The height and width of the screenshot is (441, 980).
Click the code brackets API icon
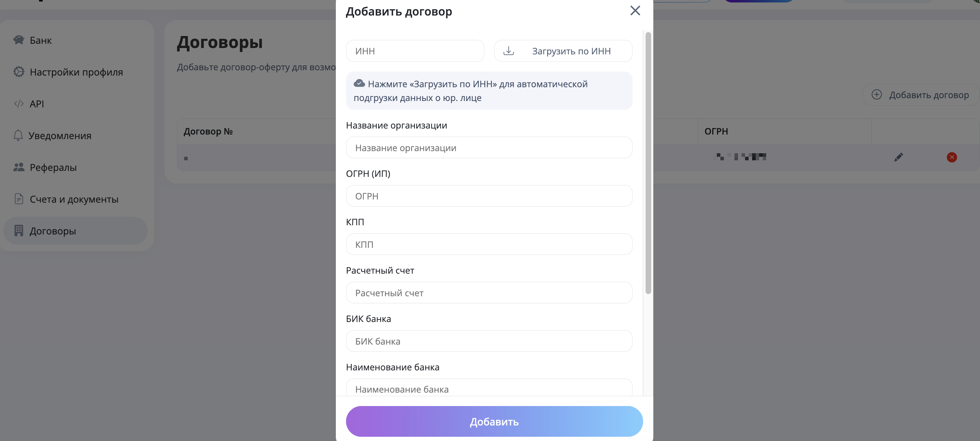click(x=19, y=103)
